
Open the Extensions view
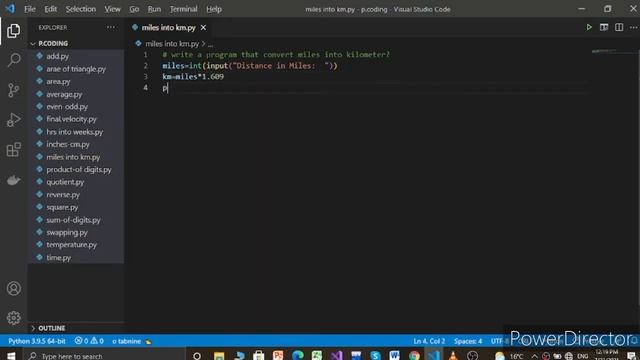click(x=13, y=150)
